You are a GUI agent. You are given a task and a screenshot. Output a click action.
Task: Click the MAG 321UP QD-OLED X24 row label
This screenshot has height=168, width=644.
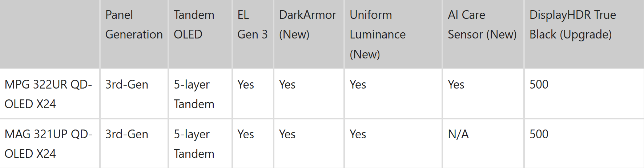48,144
